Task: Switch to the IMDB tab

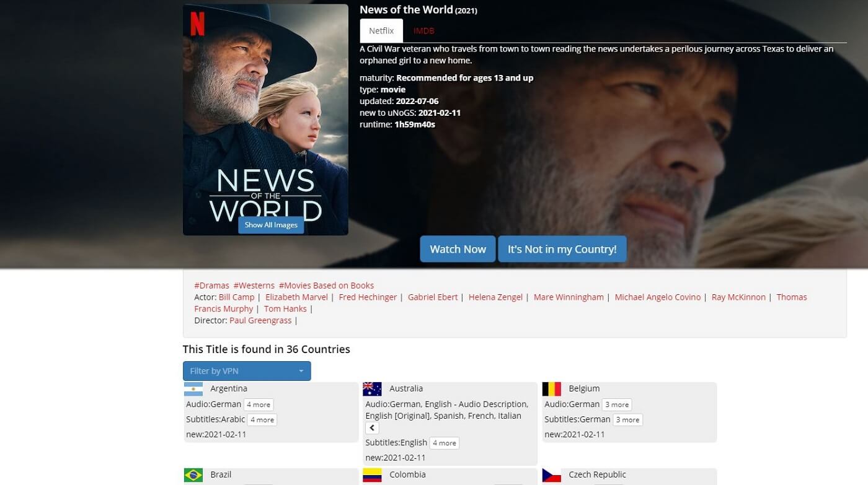Action: tap(424, 30)
